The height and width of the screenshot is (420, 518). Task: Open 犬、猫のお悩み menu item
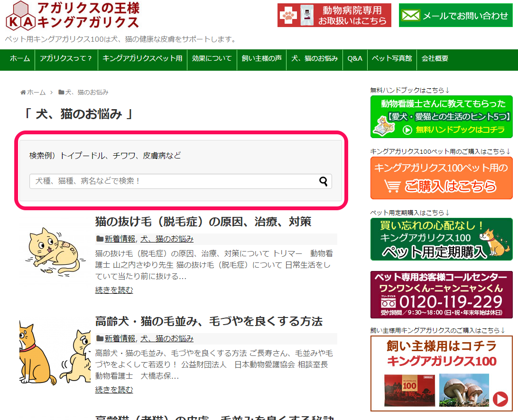pos(314,58)
